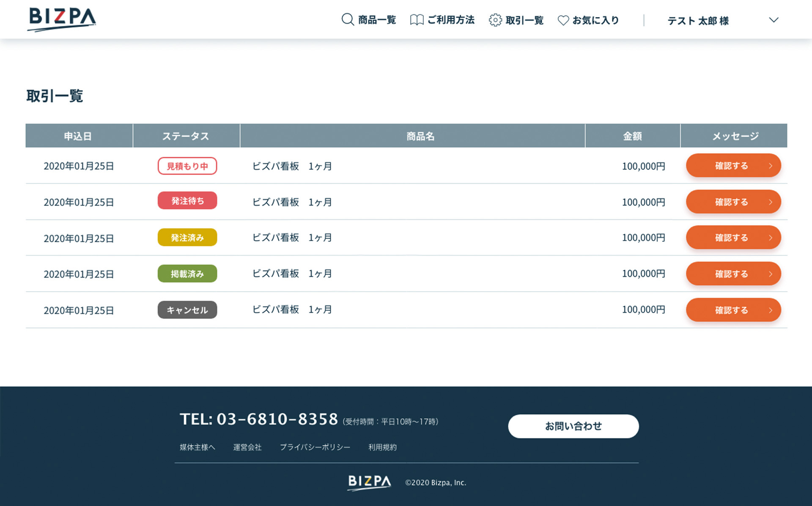Click the 見積もり中 status badge
The image size is (812, 506).
pos(187,166)
